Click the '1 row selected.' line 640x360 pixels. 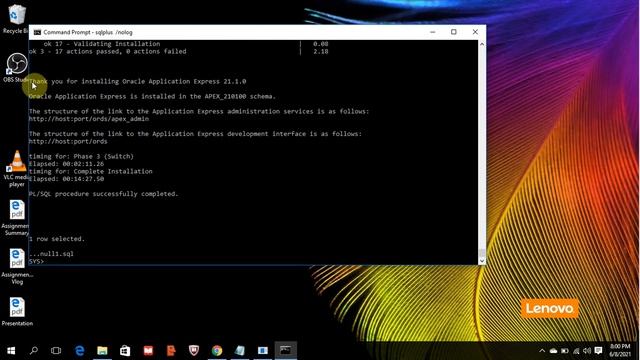[57, 239]
